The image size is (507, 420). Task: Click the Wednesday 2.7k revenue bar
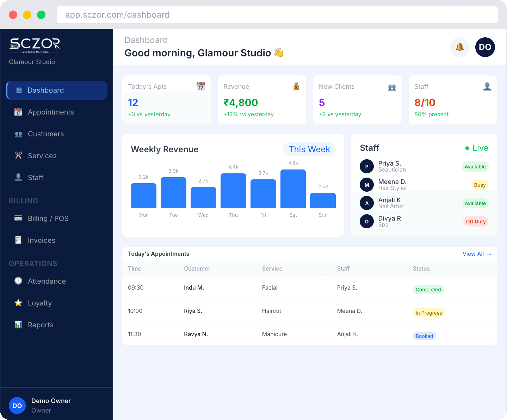tap(203, 198)
